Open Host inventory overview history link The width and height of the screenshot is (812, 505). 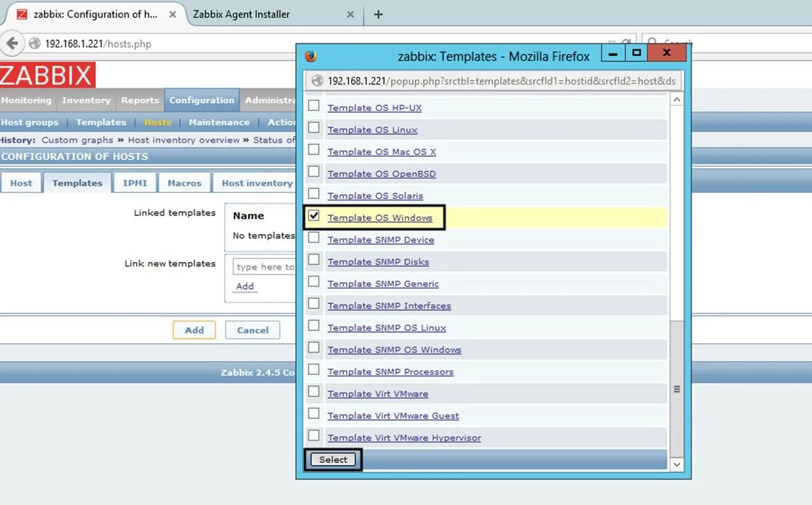pos(183,140)
